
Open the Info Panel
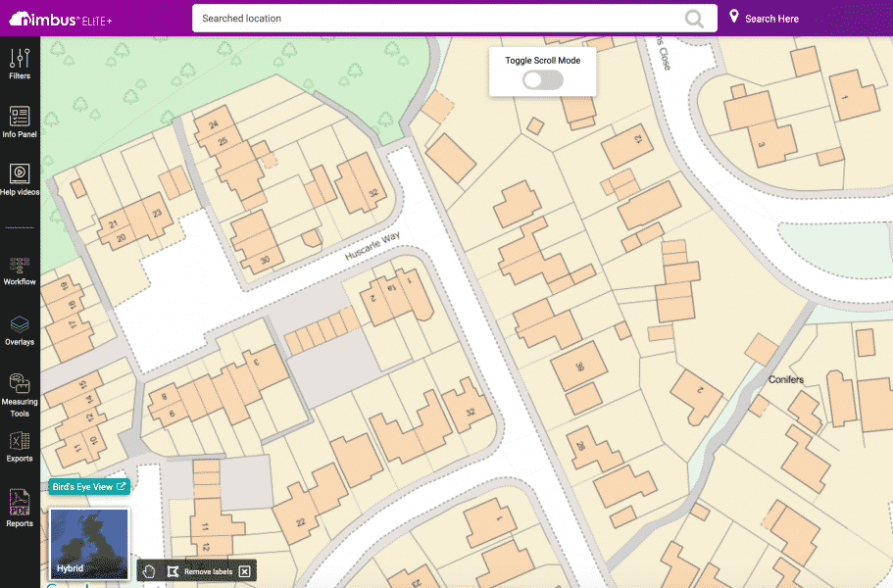[x=20, y=122]
